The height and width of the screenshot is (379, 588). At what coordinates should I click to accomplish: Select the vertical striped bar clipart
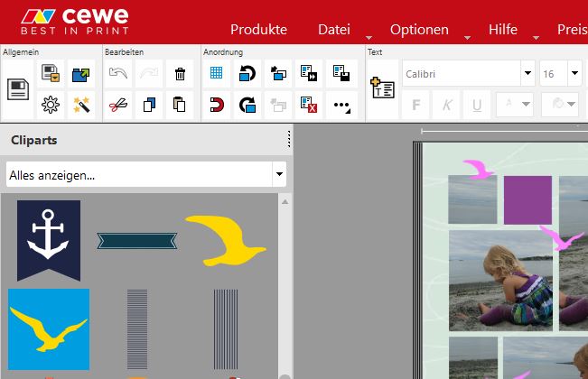pos(226,329)
